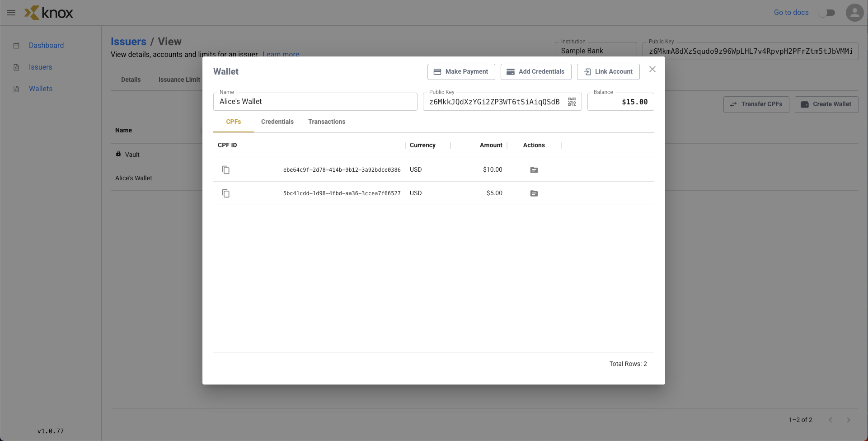
Task: Click the version label v1.0.77
Action: [51, 431]
